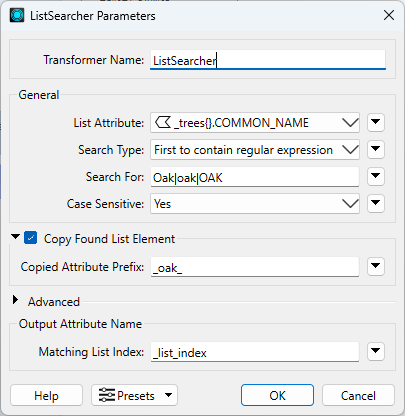Viewport: 405px width, 416px height.
Task: Click into the Search For text field
Action: point(255,177)
